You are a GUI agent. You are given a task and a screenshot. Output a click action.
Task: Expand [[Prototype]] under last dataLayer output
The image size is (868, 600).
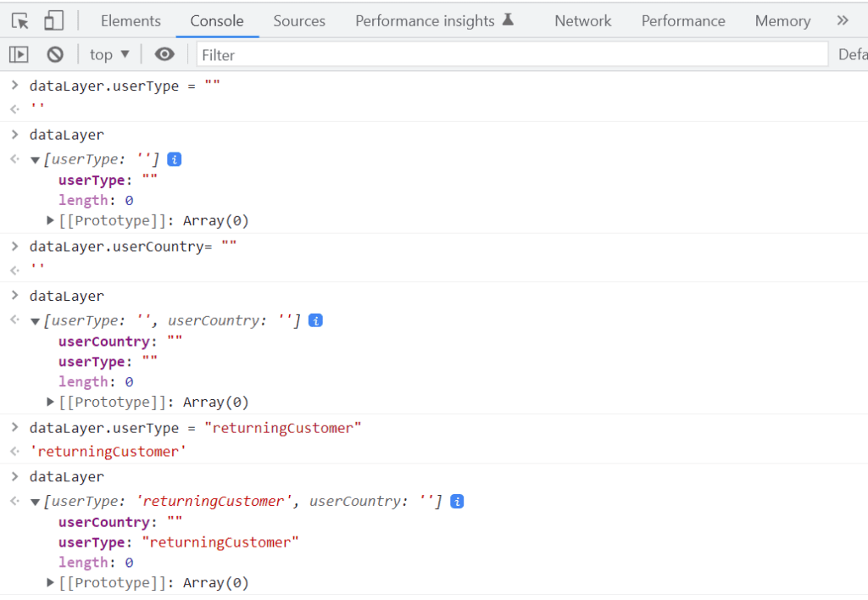pos(50,582)
